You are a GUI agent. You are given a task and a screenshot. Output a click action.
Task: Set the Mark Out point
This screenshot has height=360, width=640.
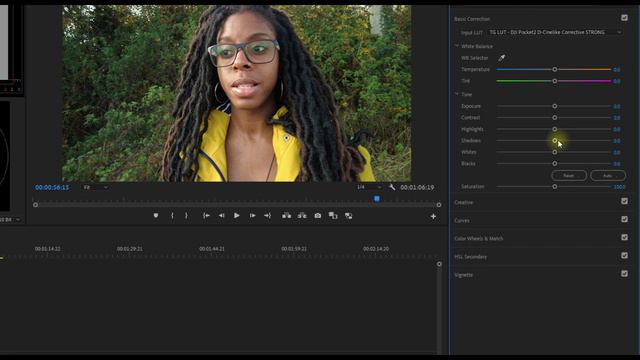(187, 216)
